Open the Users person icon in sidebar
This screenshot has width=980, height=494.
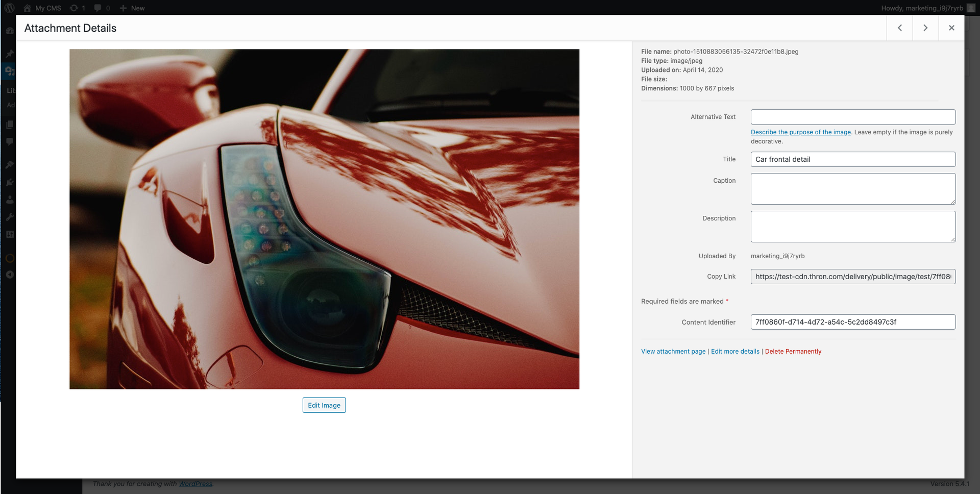(x=9, y=200)
